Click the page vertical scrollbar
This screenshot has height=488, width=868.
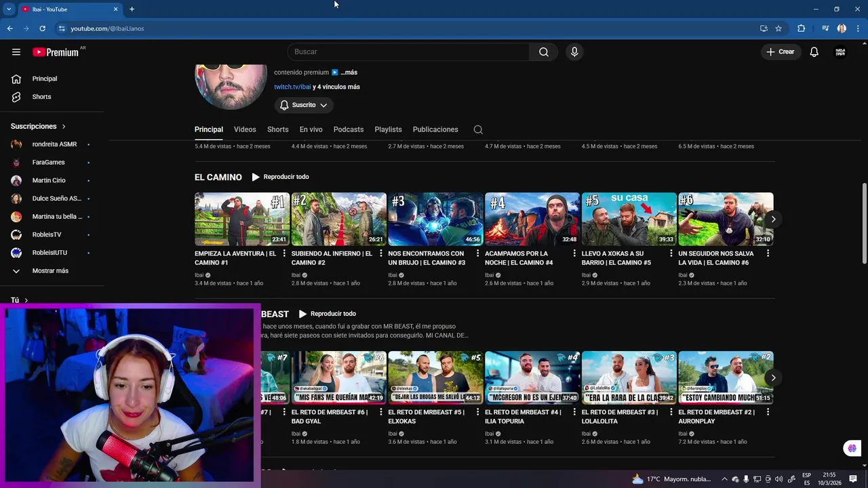[x=864, y=224]
